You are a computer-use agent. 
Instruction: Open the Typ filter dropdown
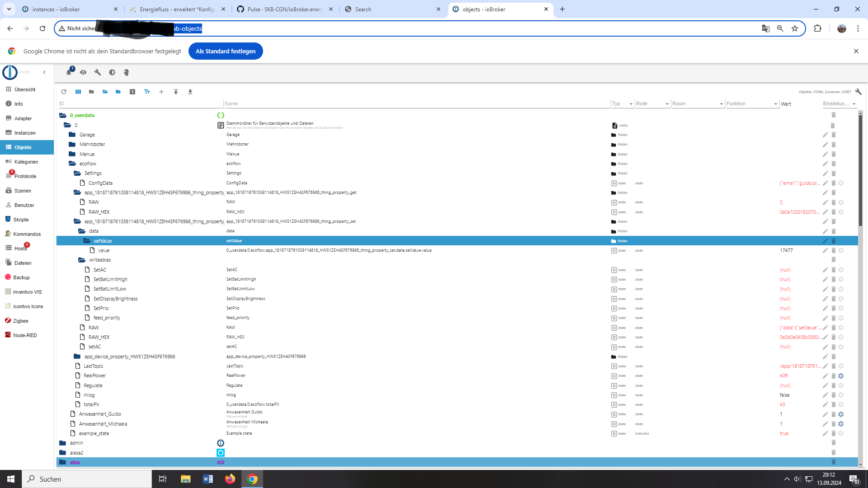click(x=623, y=104)
